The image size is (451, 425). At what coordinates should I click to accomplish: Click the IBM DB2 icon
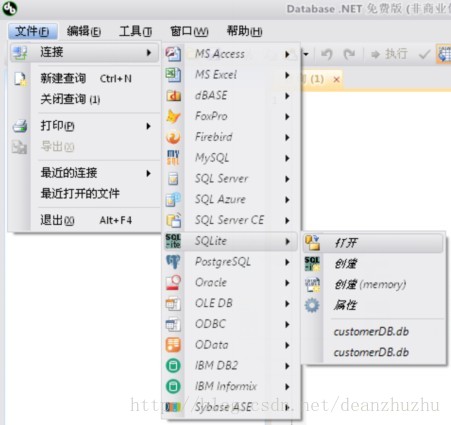pos(173,366)
